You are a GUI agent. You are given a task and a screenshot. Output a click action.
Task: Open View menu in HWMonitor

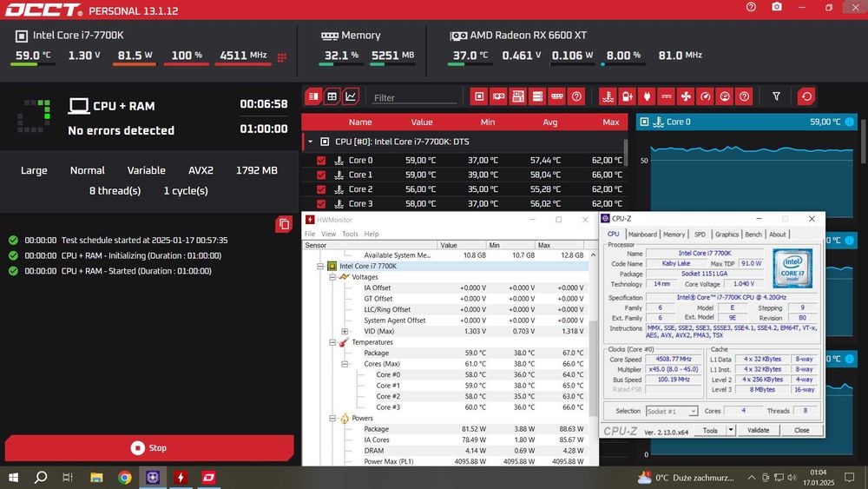pos(328,234)
